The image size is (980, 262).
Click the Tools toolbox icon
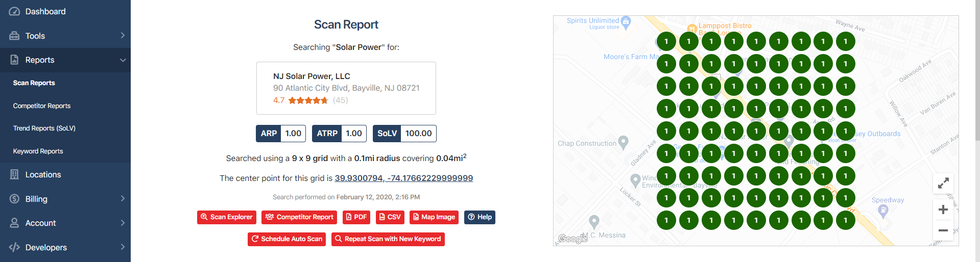point(14,36)
